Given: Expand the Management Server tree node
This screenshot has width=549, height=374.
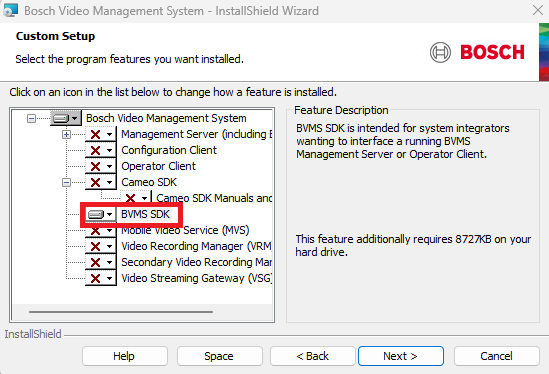Looking at the screenshot, I should 66,134.
